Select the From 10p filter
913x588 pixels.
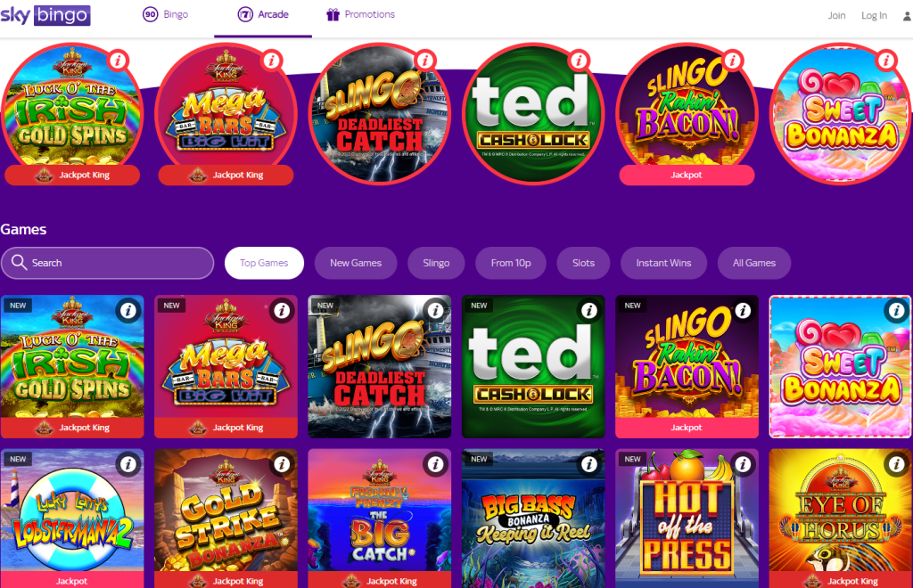coord(511,263)
